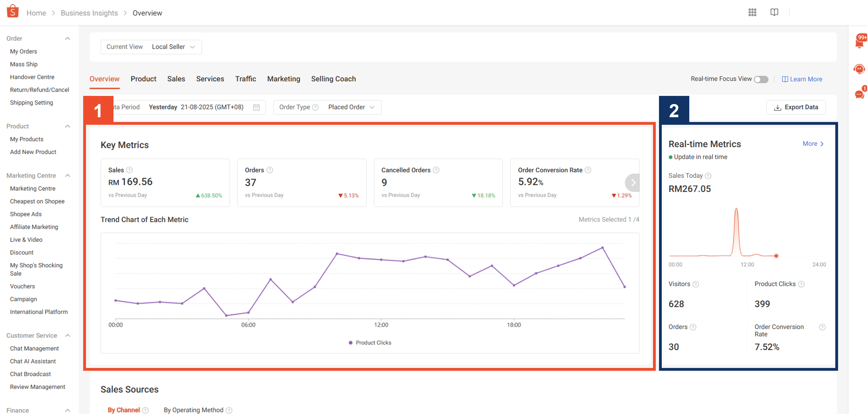Collapse the Order sidebar section
Viewport: 868px width, 414px height.
coord(67,38)
